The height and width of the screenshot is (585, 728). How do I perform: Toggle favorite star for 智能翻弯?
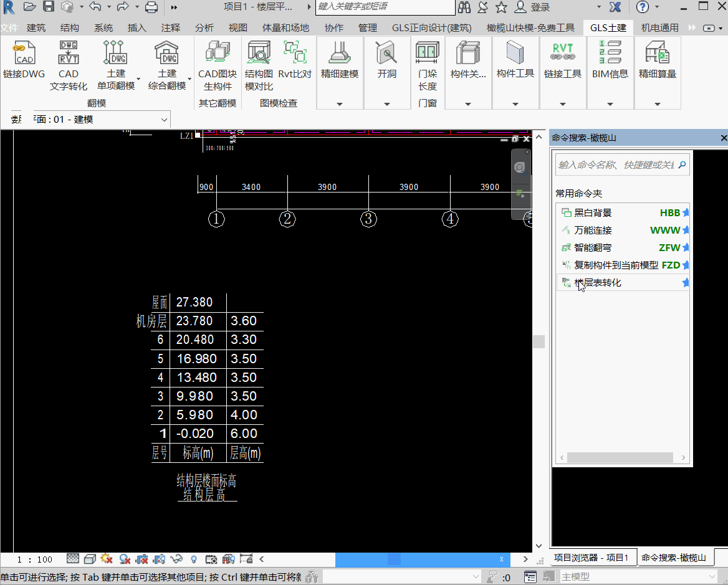686,248
